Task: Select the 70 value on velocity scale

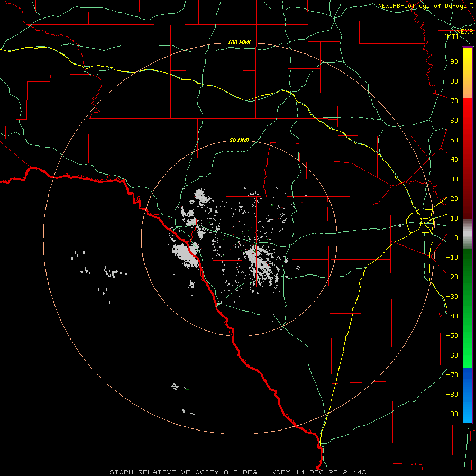Action: (454, 101)
